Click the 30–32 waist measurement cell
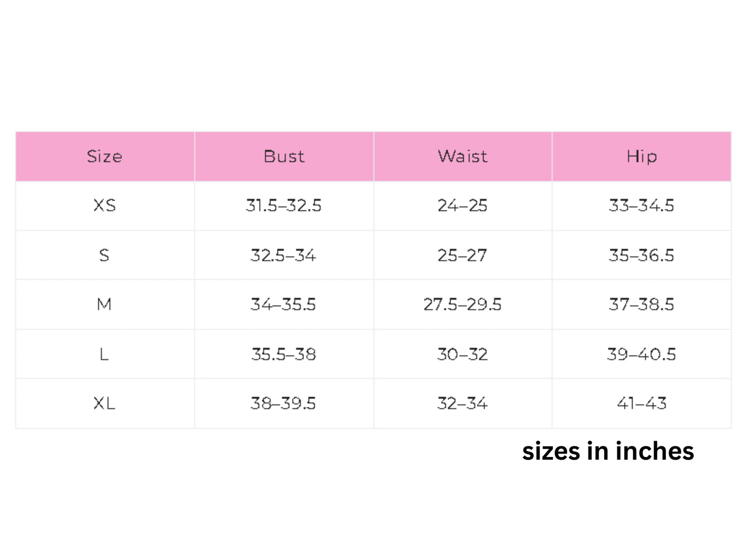The height and width of the screenshot is (560, 747). tap(463, 354)
